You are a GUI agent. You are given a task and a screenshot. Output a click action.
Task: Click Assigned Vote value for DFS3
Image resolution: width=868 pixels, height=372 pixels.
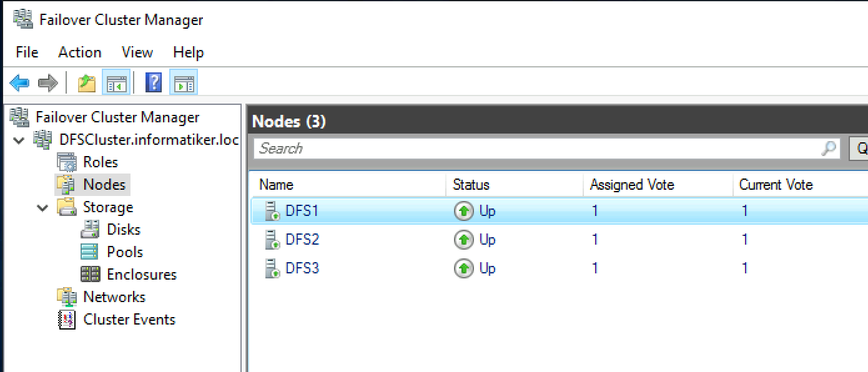(x=595, y=268)
